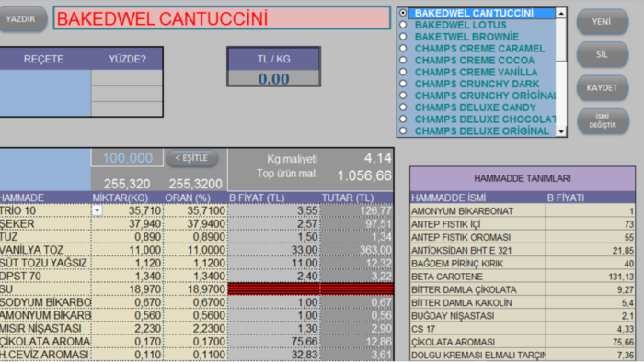
Task: Click the TUTAR value 363,00
Action: pyautogui.click(x=357, y=250)
